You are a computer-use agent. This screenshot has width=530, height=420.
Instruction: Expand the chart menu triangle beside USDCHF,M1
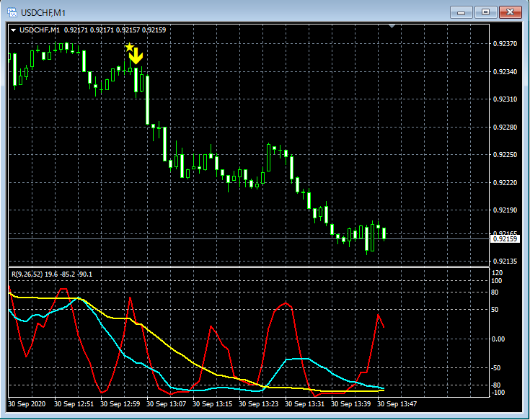click(14, 30)
